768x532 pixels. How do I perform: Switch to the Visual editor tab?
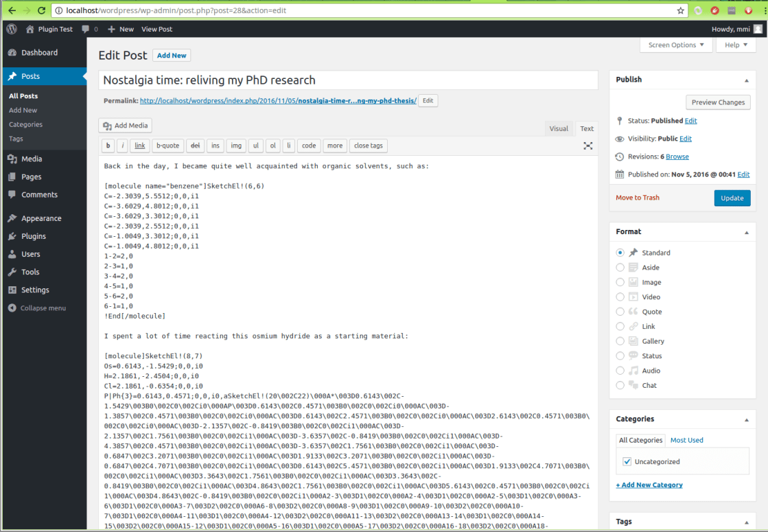[x=559, y=128]
